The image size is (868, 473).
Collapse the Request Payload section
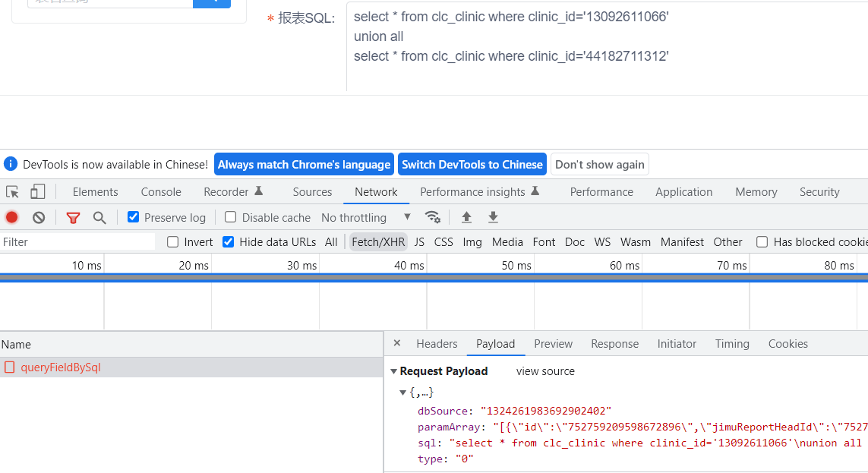tap(394, 371)
